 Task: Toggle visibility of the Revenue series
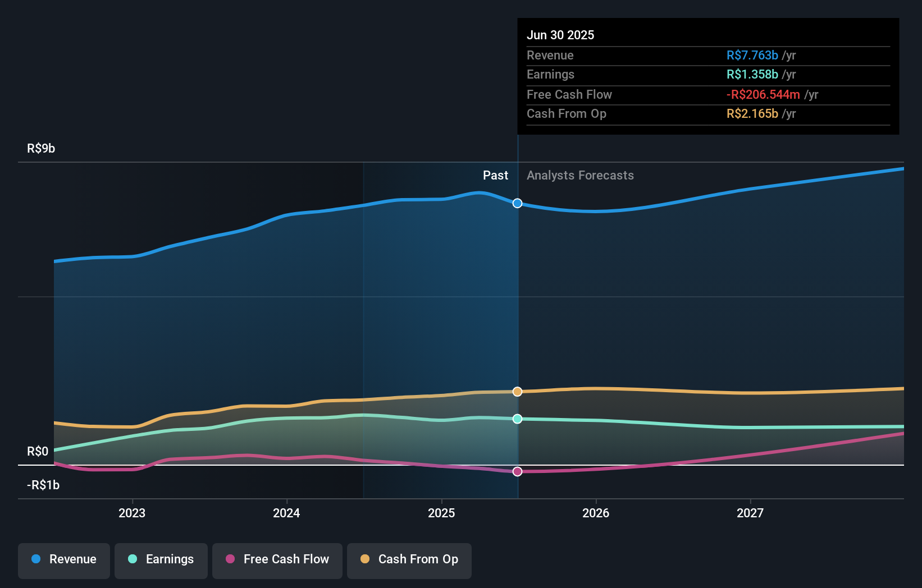coord(63,559)
